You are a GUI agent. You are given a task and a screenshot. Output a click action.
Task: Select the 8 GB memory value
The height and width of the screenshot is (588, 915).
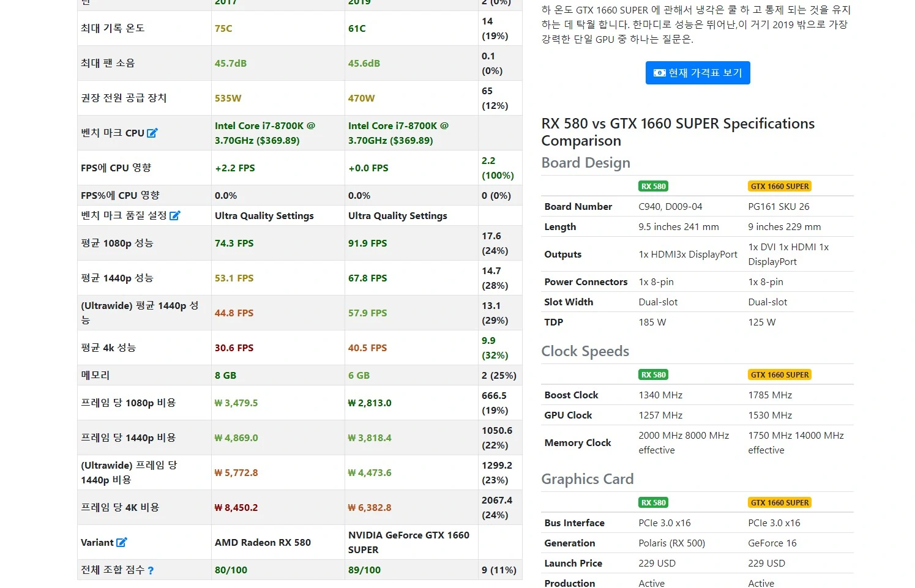(x=225, y=375)
